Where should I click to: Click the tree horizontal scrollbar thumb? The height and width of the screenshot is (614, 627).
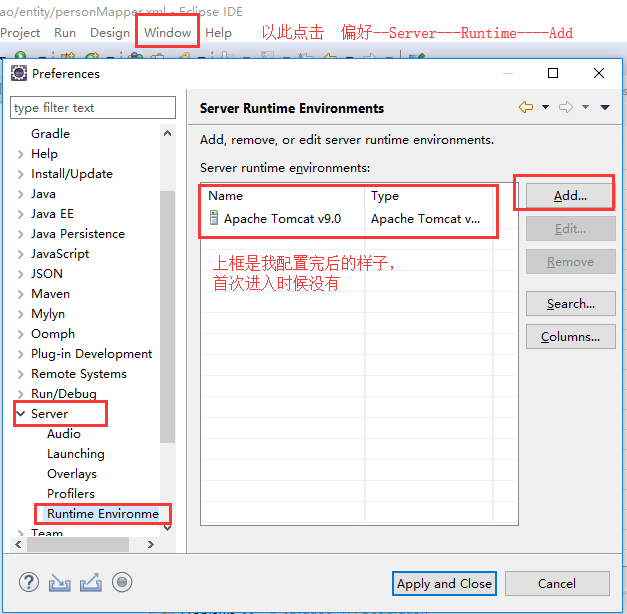click(78, 544)
